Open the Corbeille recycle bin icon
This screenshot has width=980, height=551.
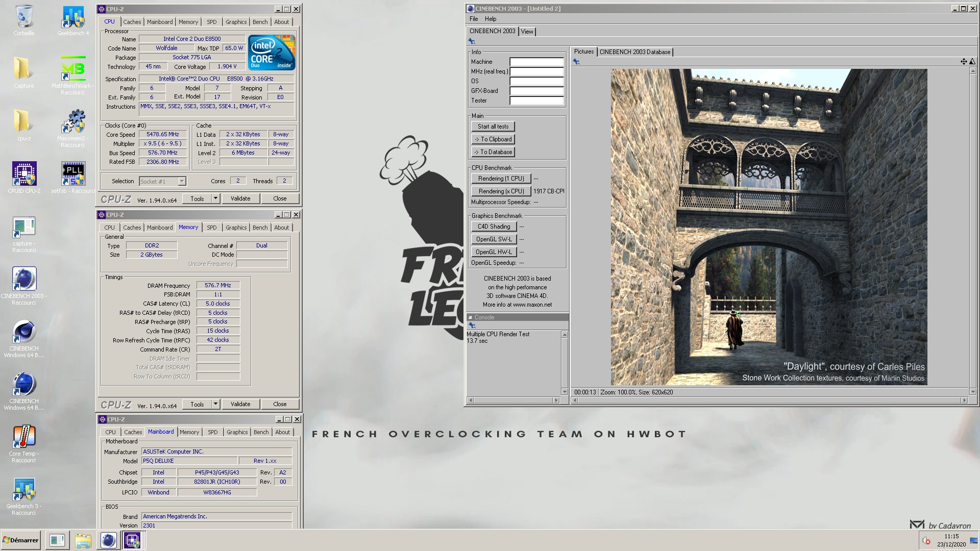[24, 20]
